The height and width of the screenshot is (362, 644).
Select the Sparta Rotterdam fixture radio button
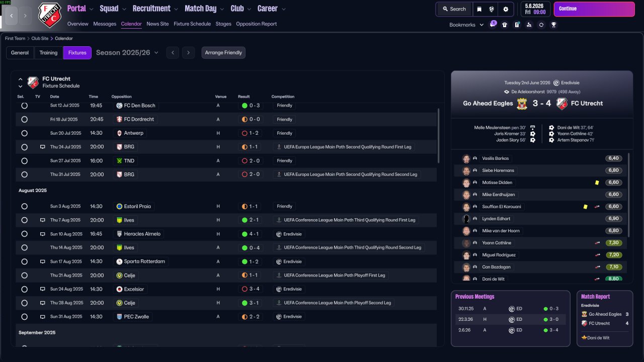[24, 261]
